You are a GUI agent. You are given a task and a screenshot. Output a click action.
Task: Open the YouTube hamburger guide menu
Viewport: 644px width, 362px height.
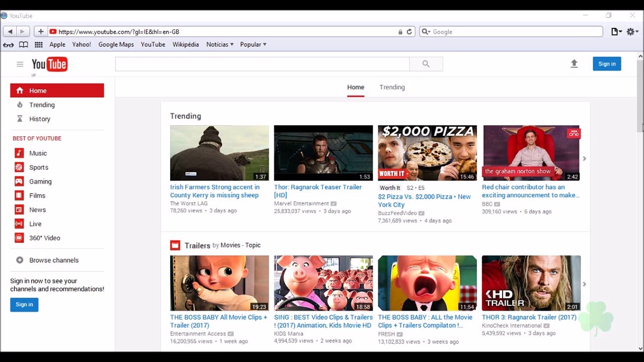point(20,64)
